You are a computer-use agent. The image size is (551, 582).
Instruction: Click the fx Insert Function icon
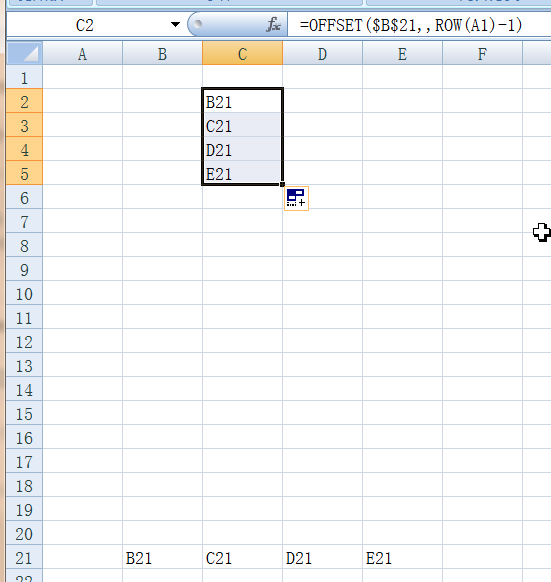point(273,24)
